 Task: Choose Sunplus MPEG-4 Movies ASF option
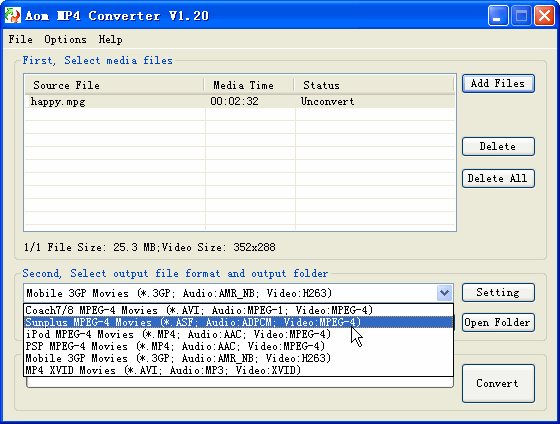pos(239,322)
